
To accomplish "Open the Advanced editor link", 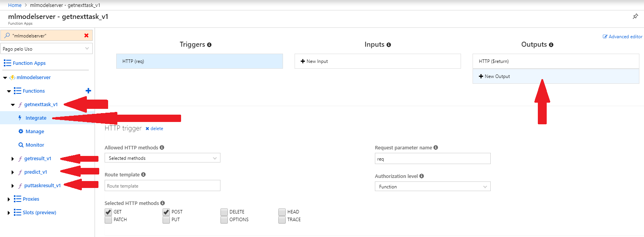I will pyautogui.click(x=625, y=37).
